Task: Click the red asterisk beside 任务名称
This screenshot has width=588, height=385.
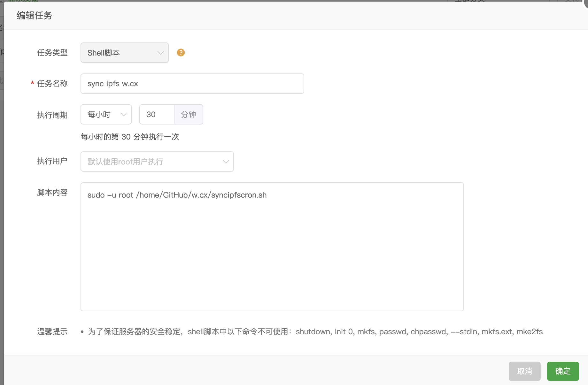Action: [x=32, y=83]
